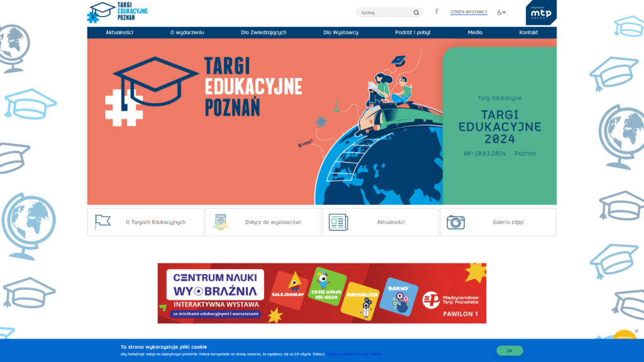Click the Gdzie wzrok nie sięga banner tile
Viewport: 644px width, 362px height.
tap(326, 286)
